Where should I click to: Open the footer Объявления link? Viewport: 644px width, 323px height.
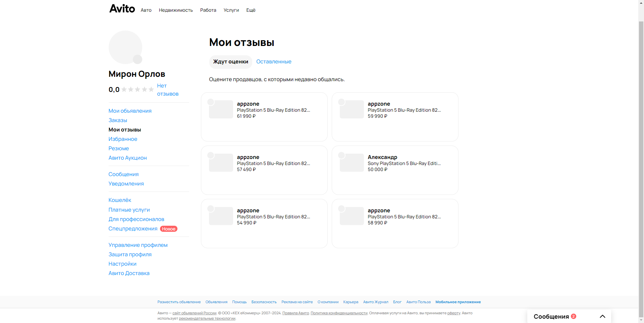pos(216,302)
